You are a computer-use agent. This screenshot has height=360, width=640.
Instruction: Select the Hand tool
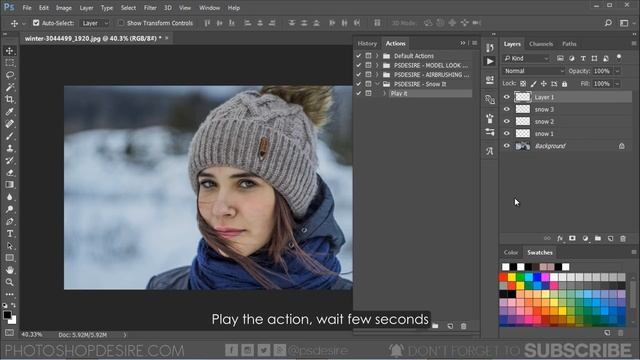coord(9,270)
